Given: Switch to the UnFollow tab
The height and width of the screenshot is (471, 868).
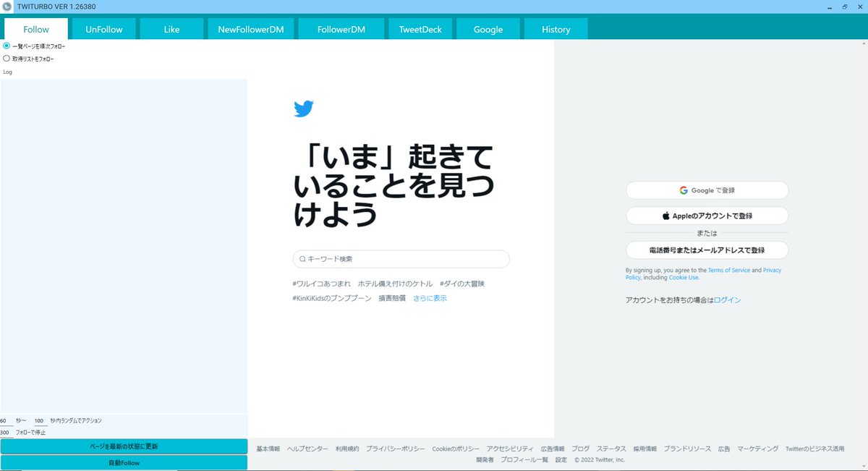Looking at the screenshot, I should coord(103,29).
